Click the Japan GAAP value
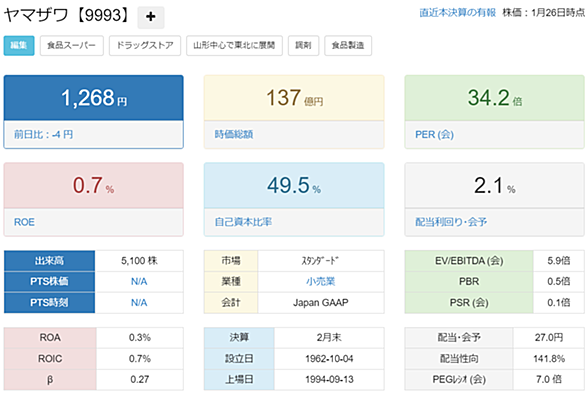Screen dimensions: 586x394 coord(321,302)
